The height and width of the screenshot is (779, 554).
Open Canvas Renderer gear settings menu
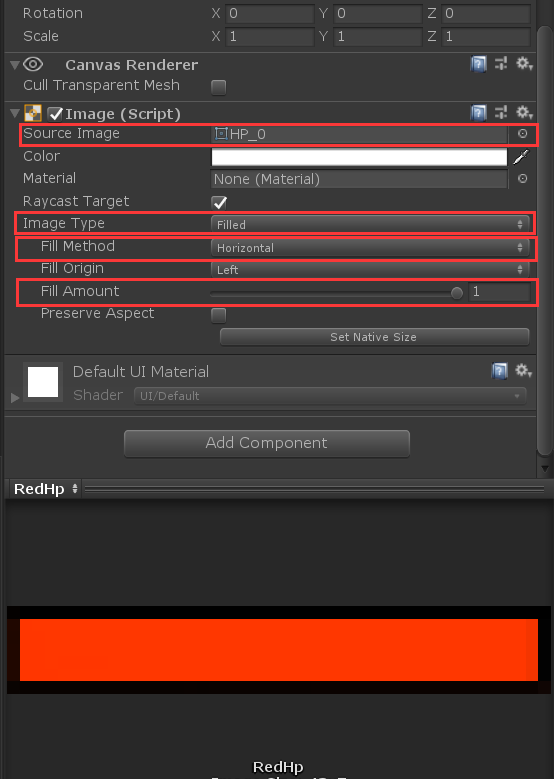pos(524,64)
